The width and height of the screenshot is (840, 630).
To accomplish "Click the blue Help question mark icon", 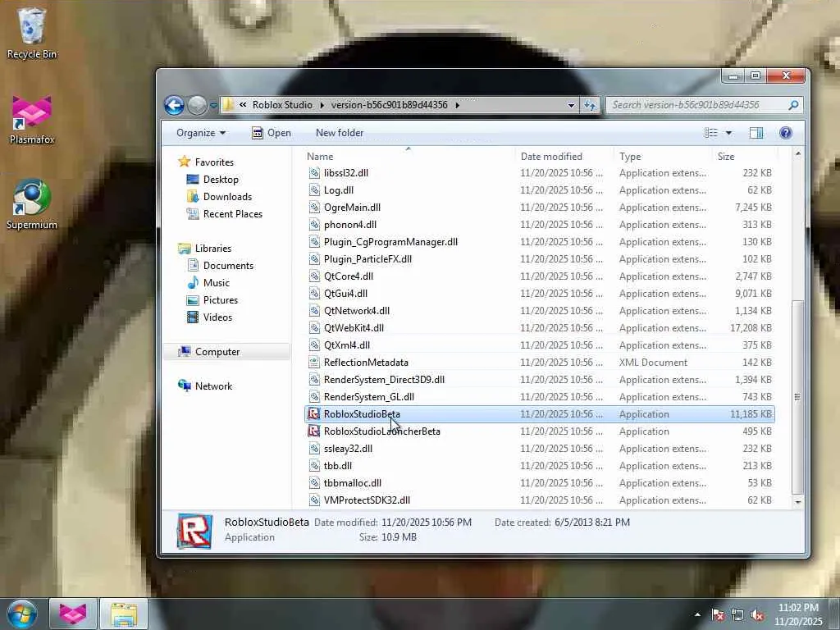I will point(785,133).
